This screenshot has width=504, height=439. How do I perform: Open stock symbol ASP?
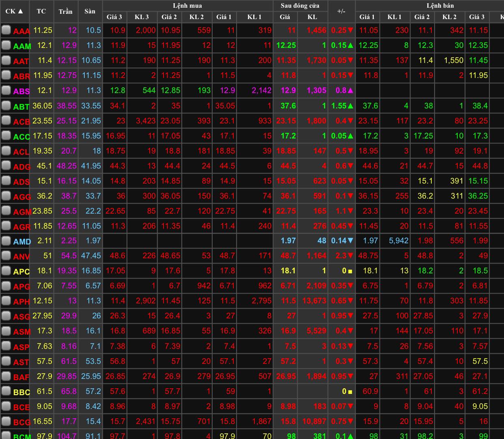coord(21,347)
